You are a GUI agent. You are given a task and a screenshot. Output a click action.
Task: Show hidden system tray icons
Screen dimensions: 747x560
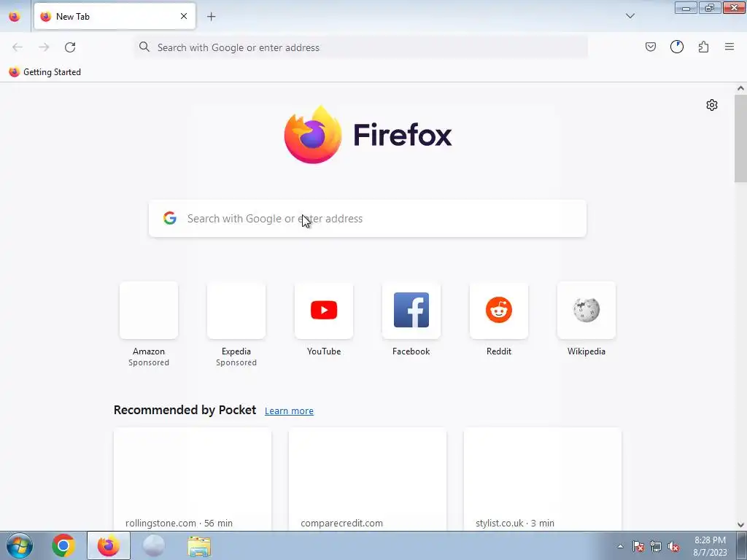pos(620,547)
